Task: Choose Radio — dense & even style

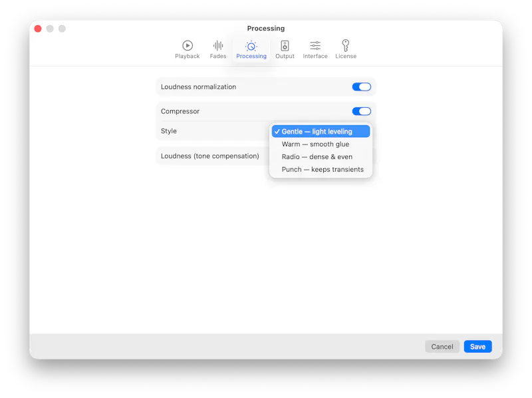Action: click(321, 156)
